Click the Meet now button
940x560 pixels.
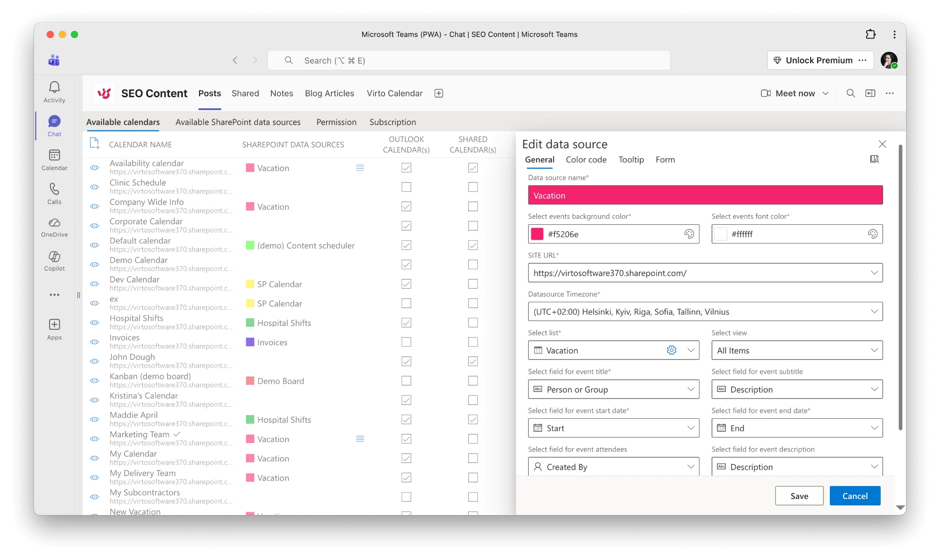788,93
